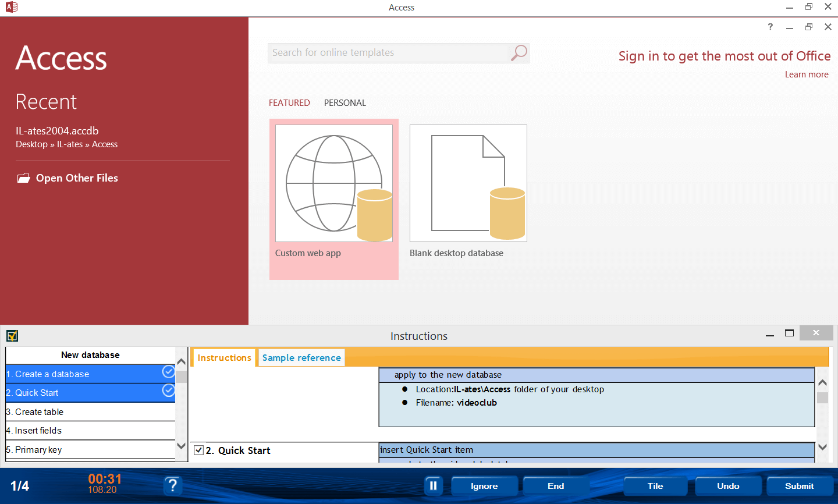Image resolution: width=838 pixels, height=504 pixels.
Task: Click the Undo button
Action: 728,486
